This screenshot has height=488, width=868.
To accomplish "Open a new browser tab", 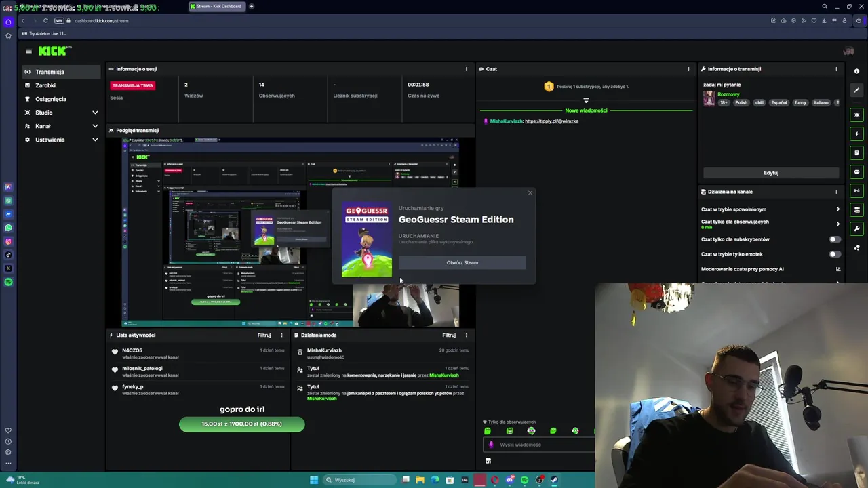I will point(251,6).
